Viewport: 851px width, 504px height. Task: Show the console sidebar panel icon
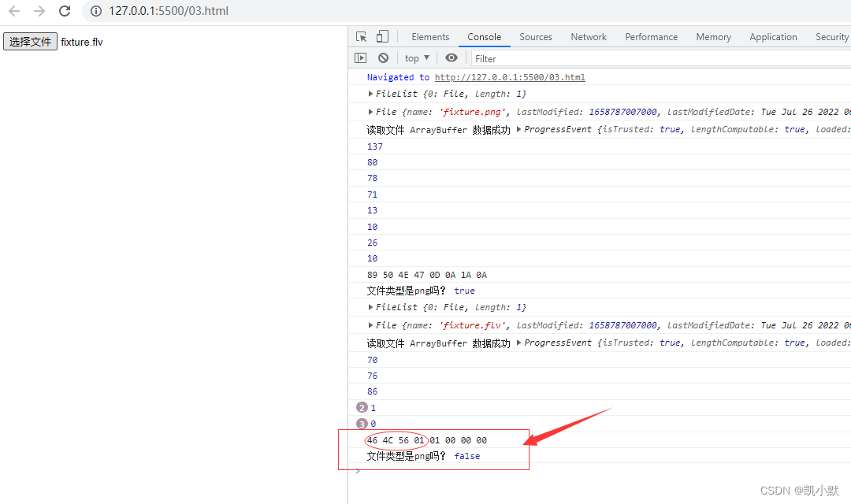pos(361,58)
